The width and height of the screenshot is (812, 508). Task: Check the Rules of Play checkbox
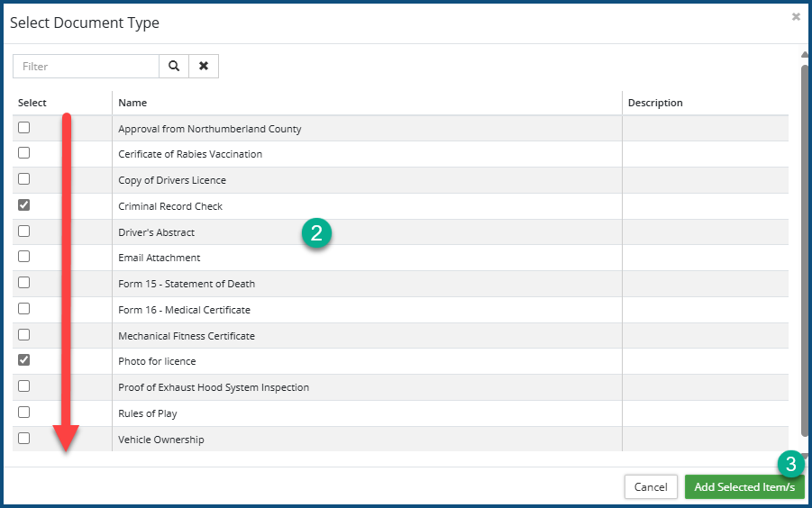click(24, 413)
